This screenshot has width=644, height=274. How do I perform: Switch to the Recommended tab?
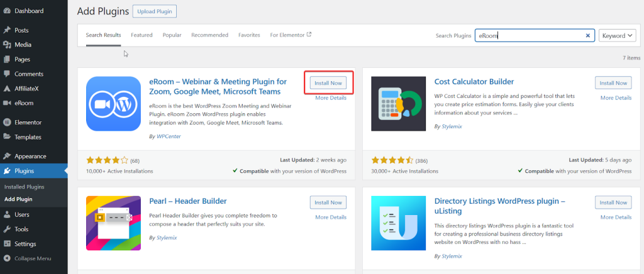210,35
